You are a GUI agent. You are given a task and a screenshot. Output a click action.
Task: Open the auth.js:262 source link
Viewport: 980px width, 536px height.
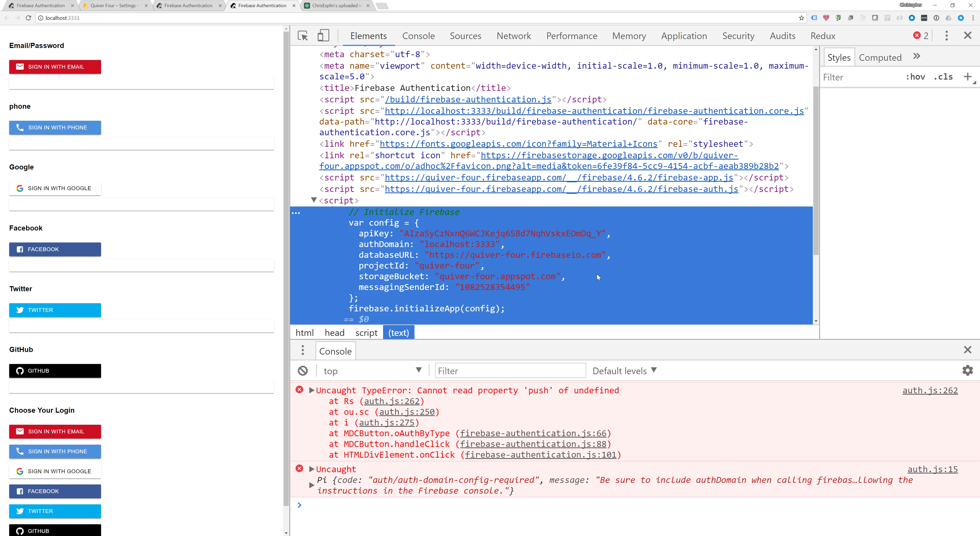pyautogui.click(x=930, y=390)
